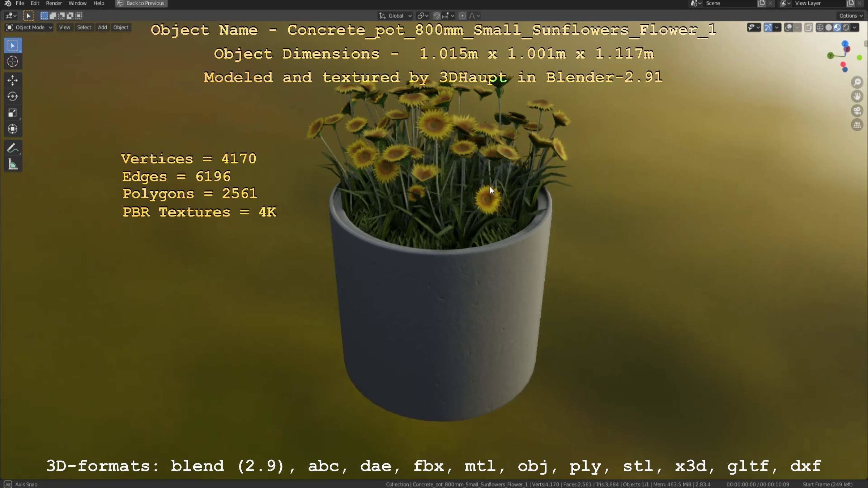Open the editor type dropdown

pos(11,16)
